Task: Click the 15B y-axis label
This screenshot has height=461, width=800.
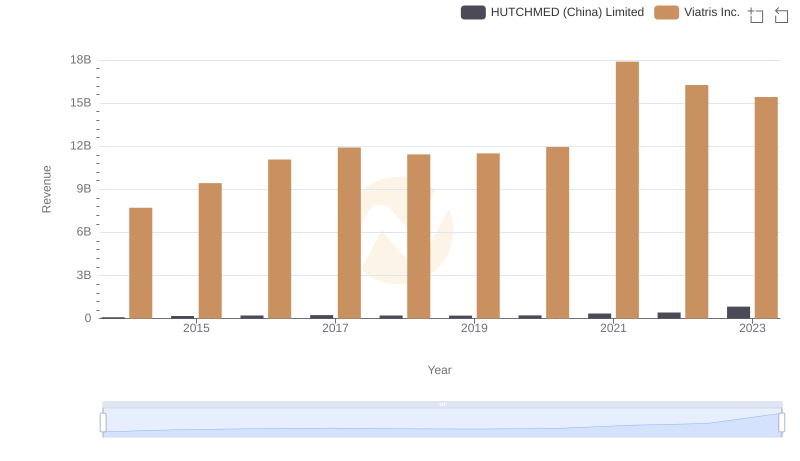Action: tap(81, 103)
